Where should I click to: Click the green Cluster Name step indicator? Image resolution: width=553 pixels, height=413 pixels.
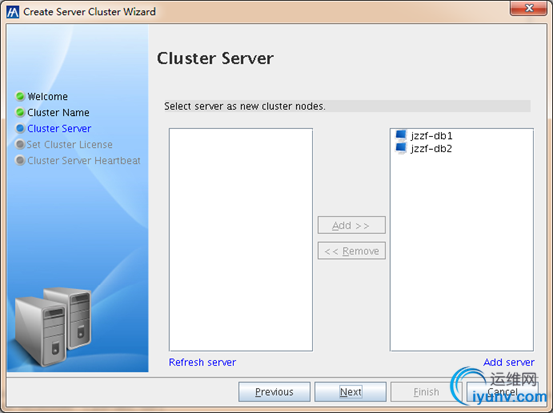pos(20,112)
